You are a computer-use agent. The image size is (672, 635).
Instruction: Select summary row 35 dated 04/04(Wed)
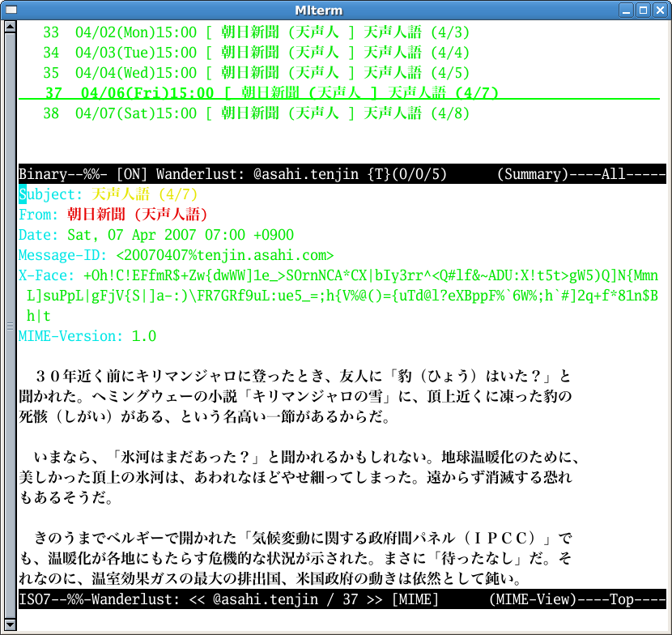(257, 72)
